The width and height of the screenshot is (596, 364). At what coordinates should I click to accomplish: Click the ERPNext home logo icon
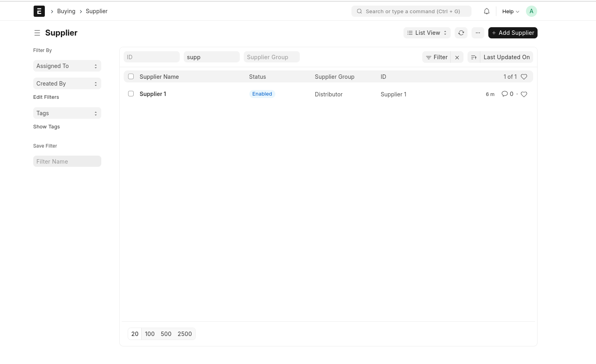39,11
